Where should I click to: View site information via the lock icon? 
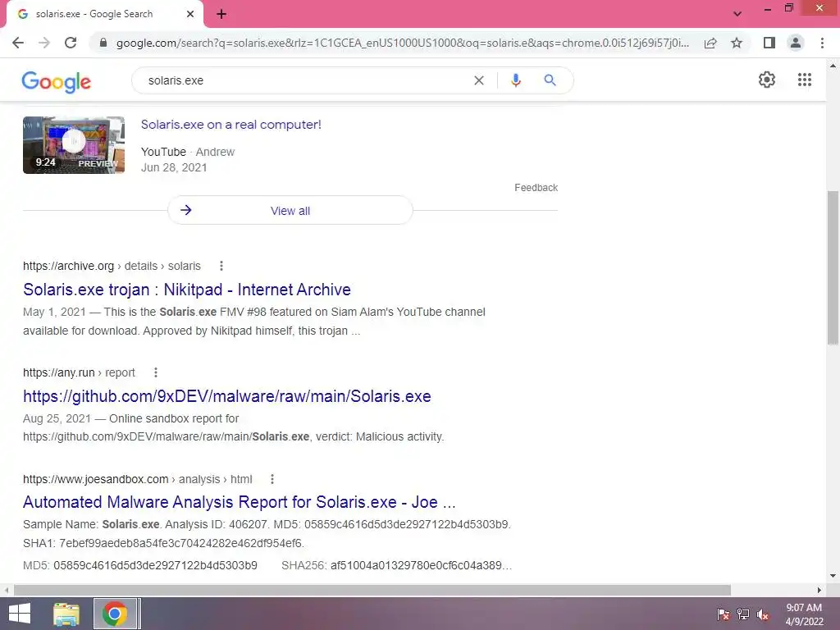point(103,43)
